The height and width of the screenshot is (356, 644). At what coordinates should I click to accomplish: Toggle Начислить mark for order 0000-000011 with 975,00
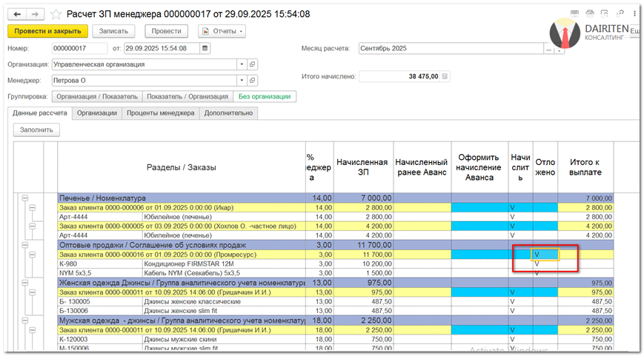pyautogui.click(x=520, y=292)
